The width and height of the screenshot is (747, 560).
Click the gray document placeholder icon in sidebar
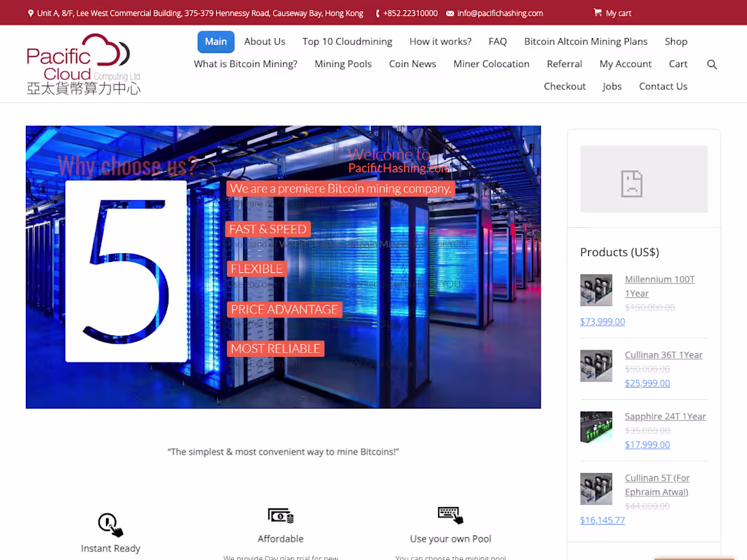[x=632, y=183]
